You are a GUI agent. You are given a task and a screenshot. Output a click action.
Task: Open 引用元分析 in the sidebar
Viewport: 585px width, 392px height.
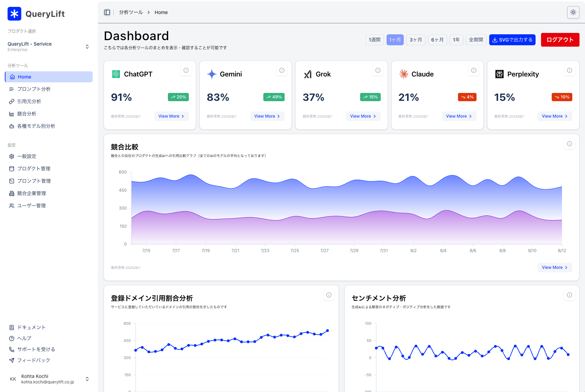coord(49,102)
